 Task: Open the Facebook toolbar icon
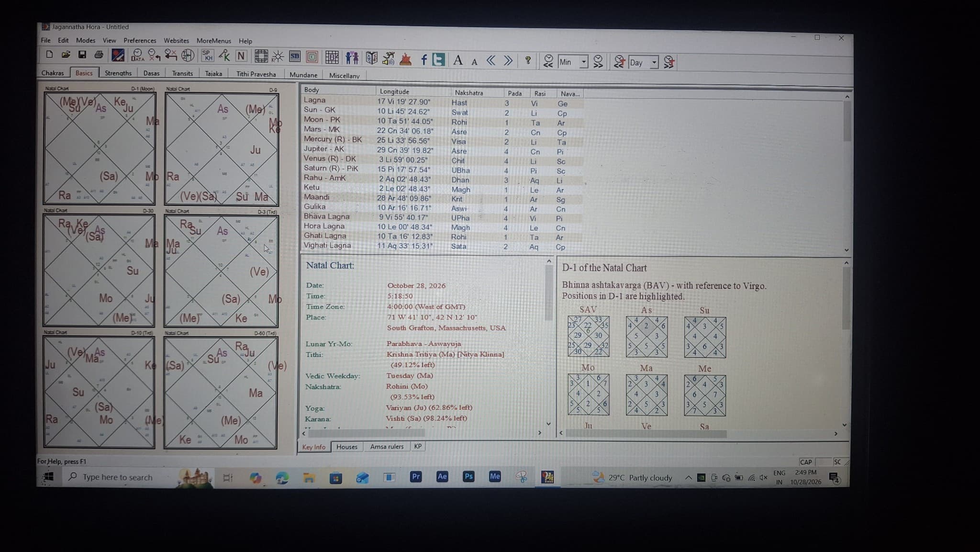[424, 59]
